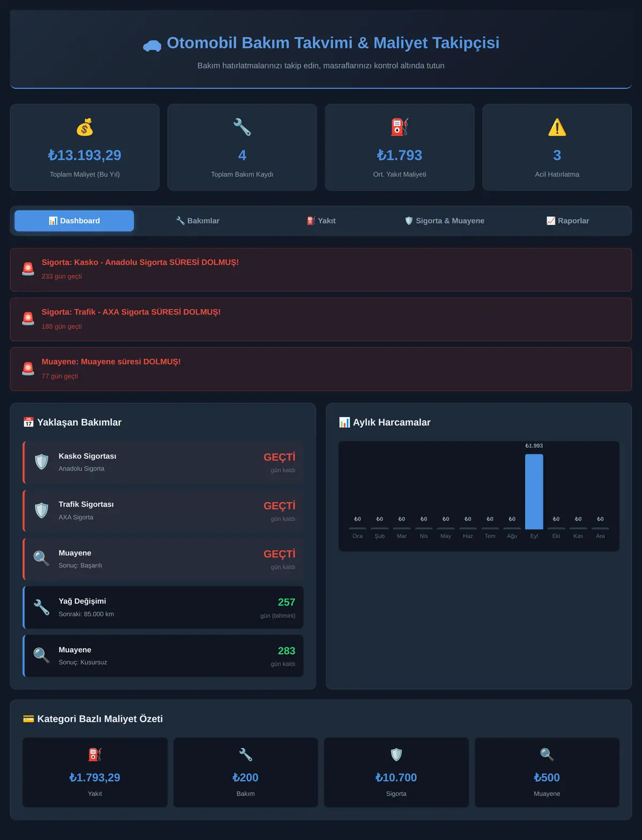Click the Eyl bar in monthly chart
642x840 pixels.
click(x=534, y=491)
